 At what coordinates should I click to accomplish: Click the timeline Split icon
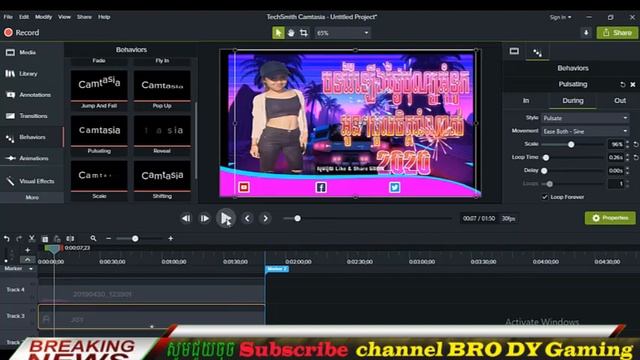click(70, 238)
